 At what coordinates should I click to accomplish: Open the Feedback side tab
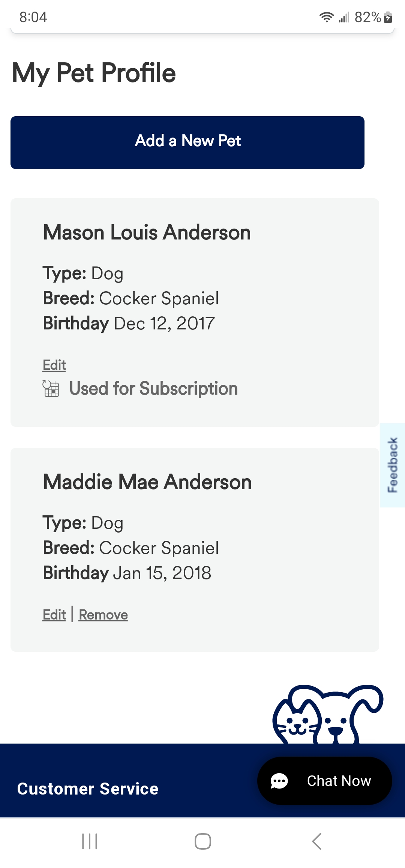(392, 465)
